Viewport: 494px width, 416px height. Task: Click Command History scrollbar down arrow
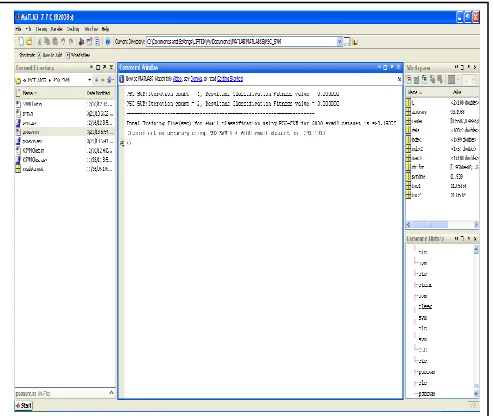click(x=476, y=394)
